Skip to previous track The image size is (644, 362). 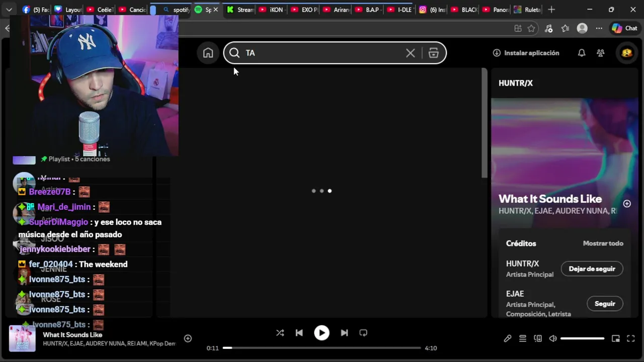point(299,333)
